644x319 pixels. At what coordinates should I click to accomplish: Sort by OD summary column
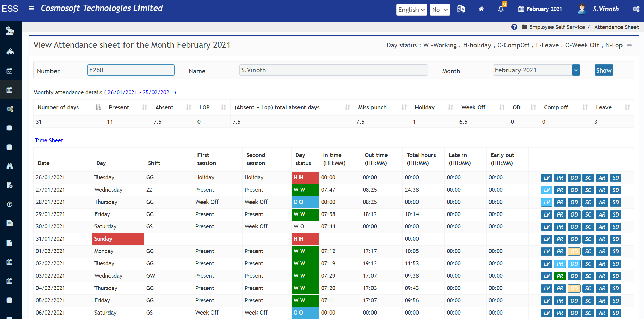[524, 107]
